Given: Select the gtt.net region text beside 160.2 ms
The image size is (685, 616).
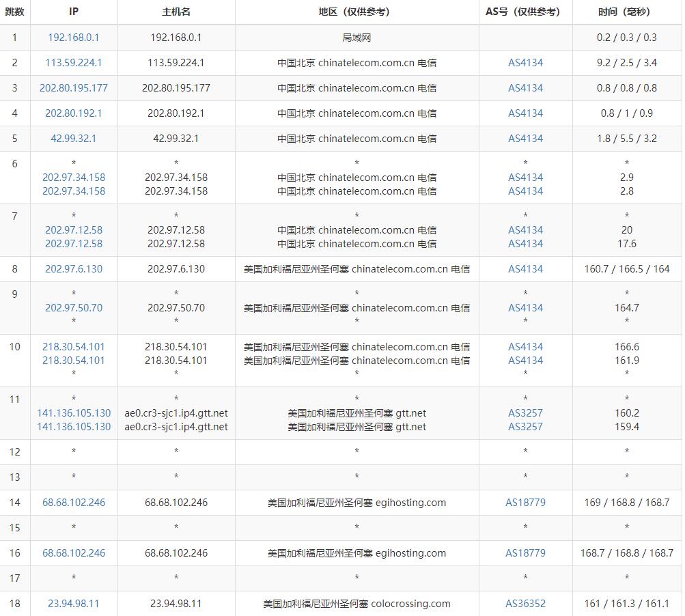Looking at the screenshot, I should 357,413.
